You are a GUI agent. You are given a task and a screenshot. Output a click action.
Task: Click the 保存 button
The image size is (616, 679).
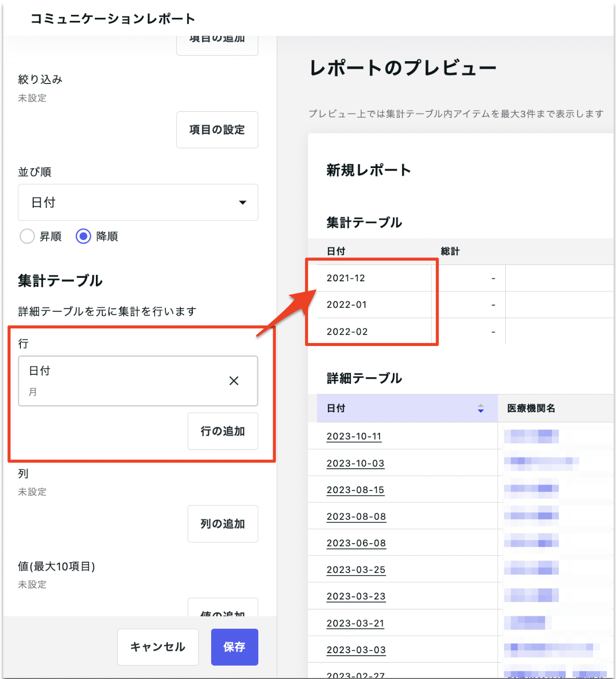coord(234,647)
